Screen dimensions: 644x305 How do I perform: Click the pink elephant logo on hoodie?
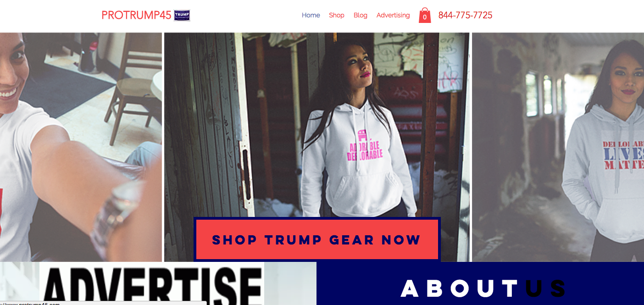click(x=365, y=136)
